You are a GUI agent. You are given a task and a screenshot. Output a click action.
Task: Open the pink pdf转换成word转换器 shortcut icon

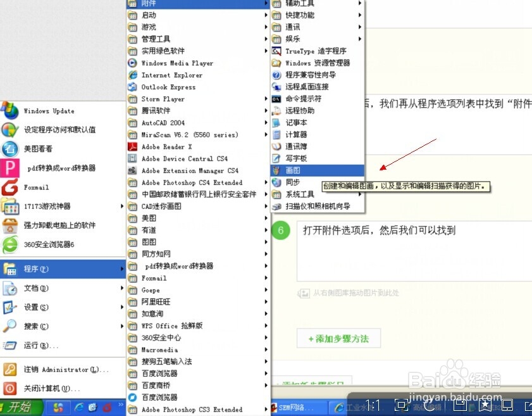(9, 168)
